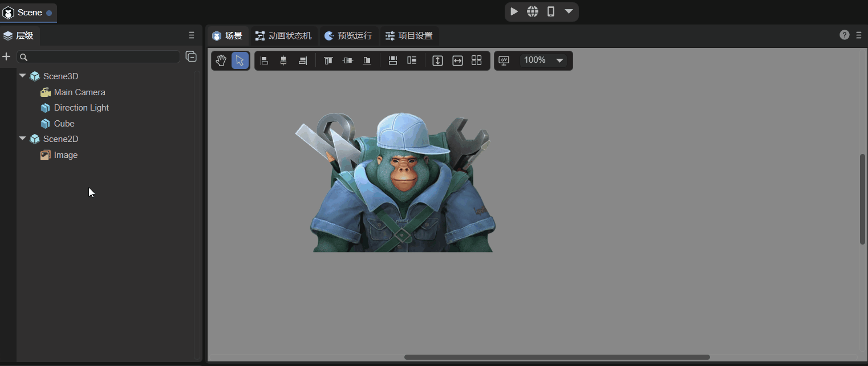
Task: Open the hierarchy panel options menu
Action: 192,35
